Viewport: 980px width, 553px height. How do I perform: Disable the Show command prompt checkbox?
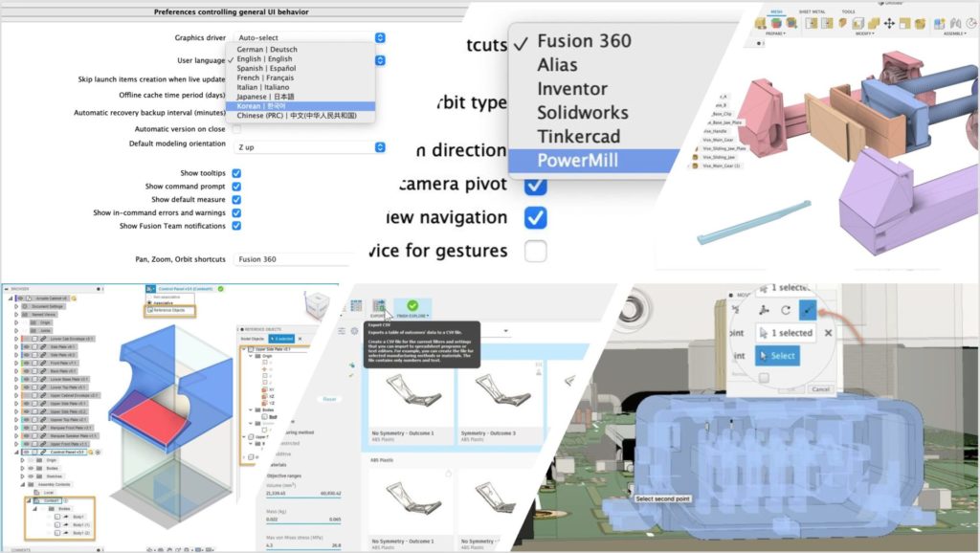[235, 186]
